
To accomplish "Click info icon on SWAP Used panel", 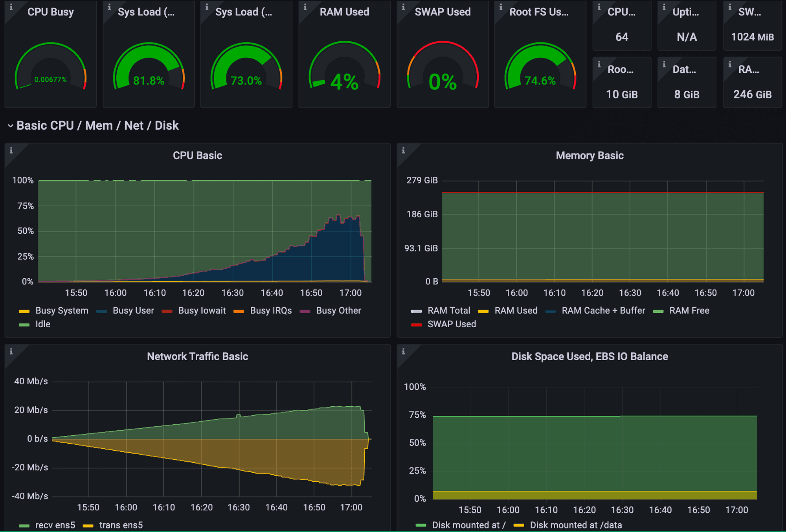I will click(403, 7).
